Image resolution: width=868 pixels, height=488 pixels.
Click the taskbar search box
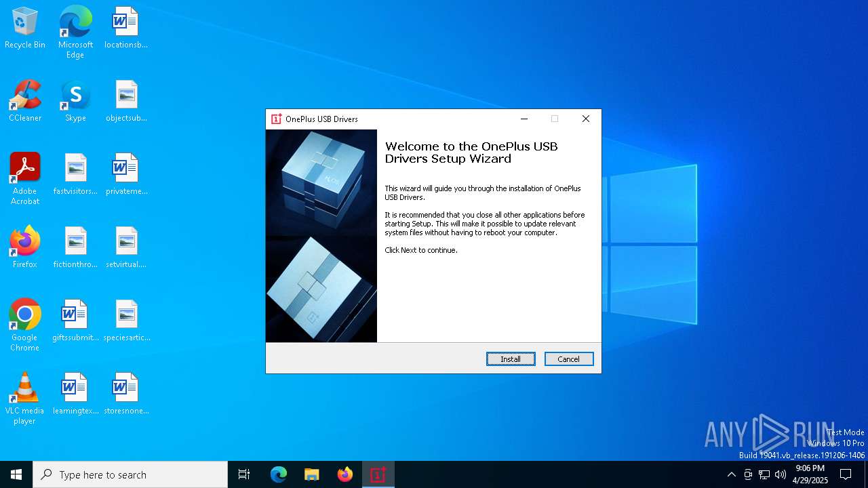(130, 474)
